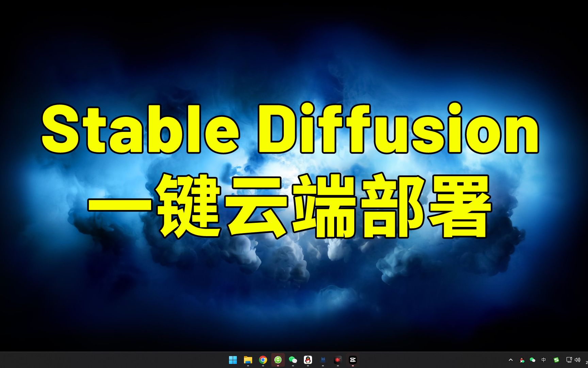This screenshot has width=588, height=368.
Task: Launch Google Chrome from the taskbar
Action: point(263,360)
